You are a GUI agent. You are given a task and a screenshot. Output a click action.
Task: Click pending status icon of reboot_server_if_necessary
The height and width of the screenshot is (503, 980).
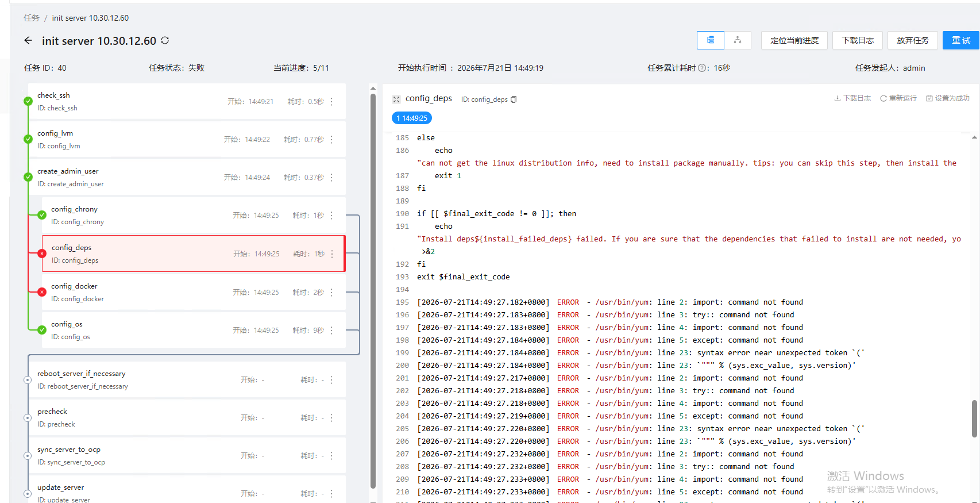(28, 380)
